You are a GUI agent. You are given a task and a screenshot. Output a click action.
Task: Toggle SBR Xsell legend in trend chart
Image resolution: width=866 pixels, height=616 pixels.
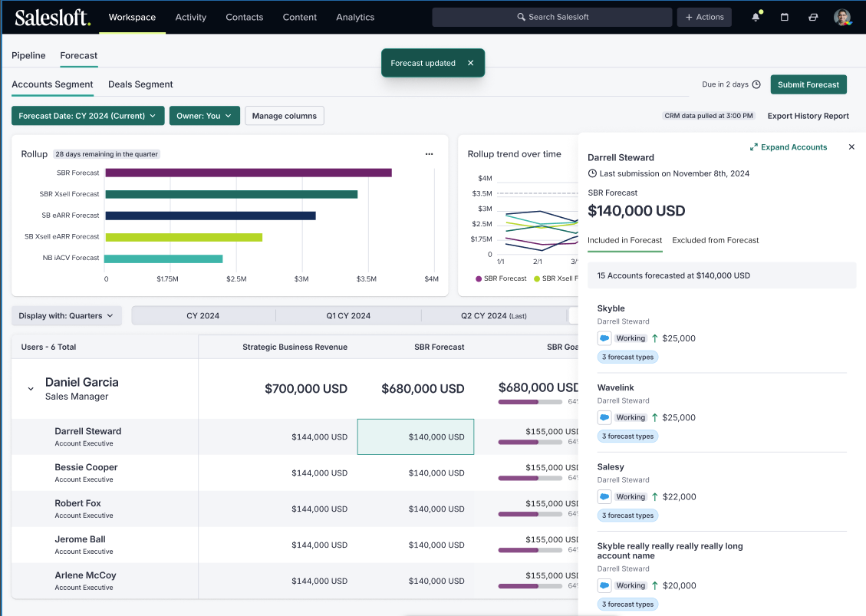click(556, 278)
